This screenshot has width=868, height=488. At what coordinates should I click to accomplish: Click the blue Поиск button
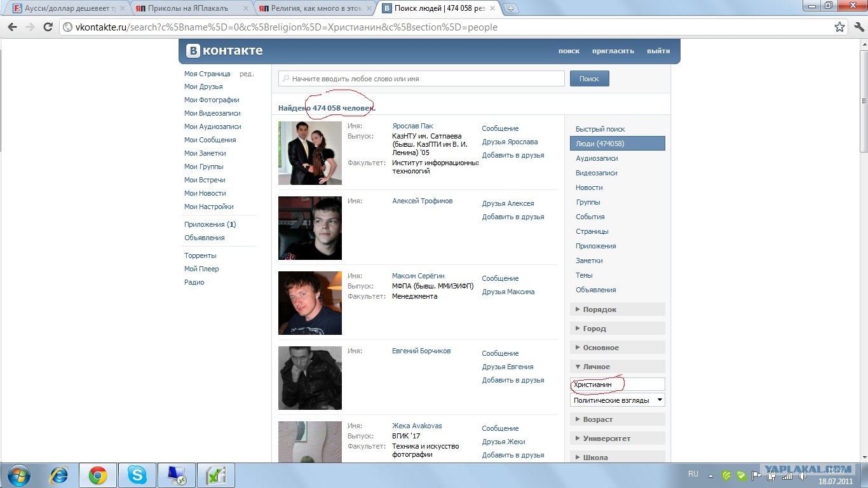(589, 79)
